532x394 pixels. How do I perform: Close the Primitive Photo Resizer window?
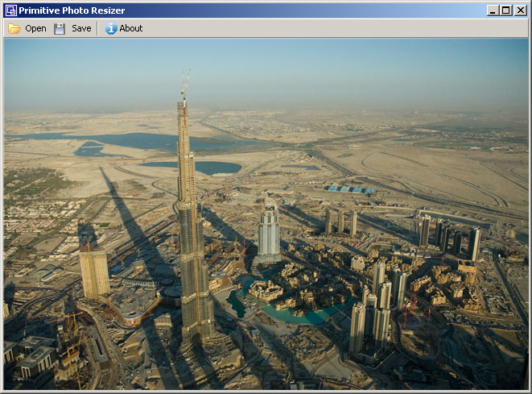click(520, 10)
